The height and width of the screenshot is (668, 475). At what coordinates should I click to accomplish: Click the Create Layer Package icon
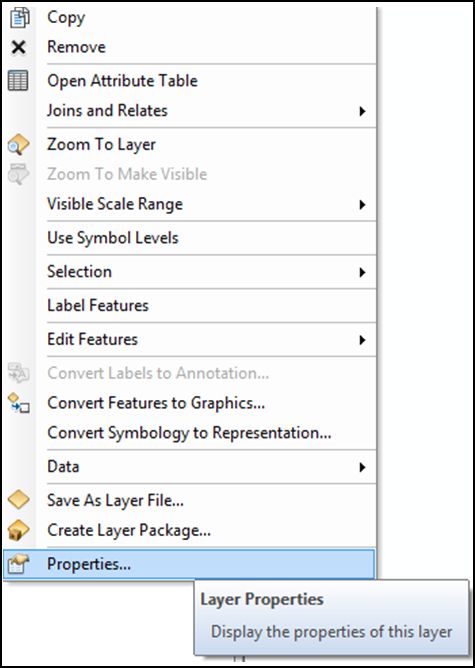pyautogui.click(x=18, y=530)
